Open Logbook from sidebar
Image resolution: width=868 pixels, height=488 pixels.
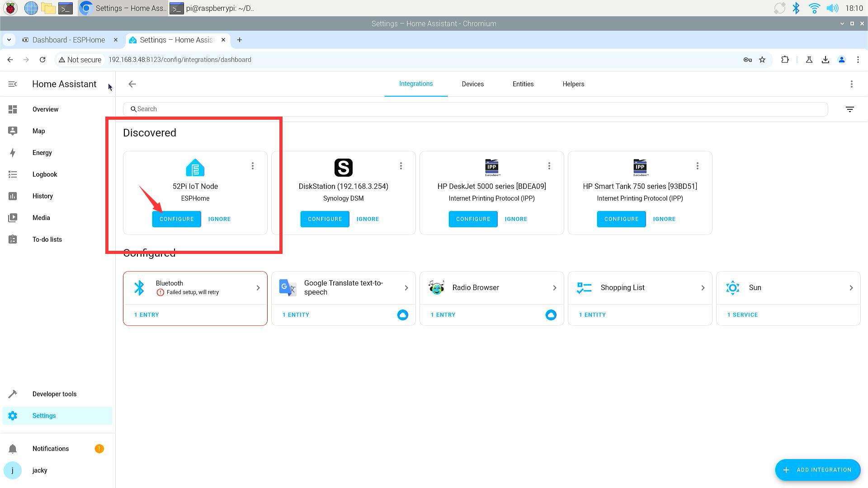[x=57, y=174]
